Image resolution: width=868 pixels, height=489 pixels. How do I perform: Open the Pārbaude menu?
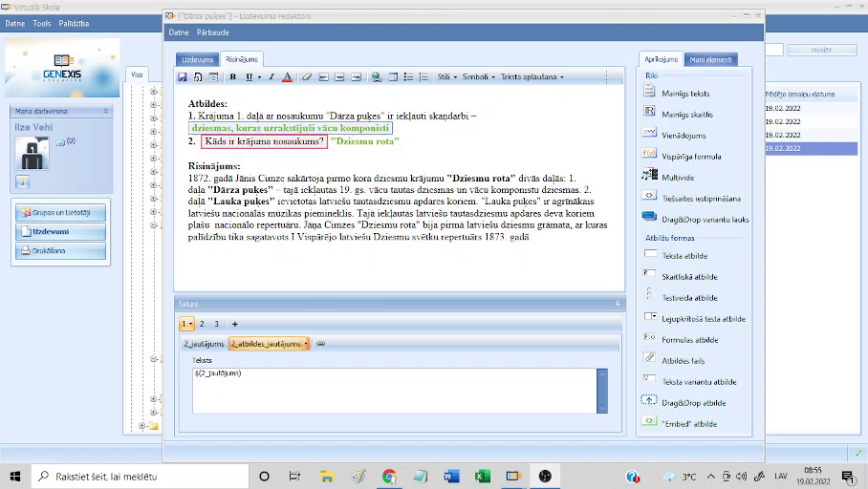[x=213, y=32]
